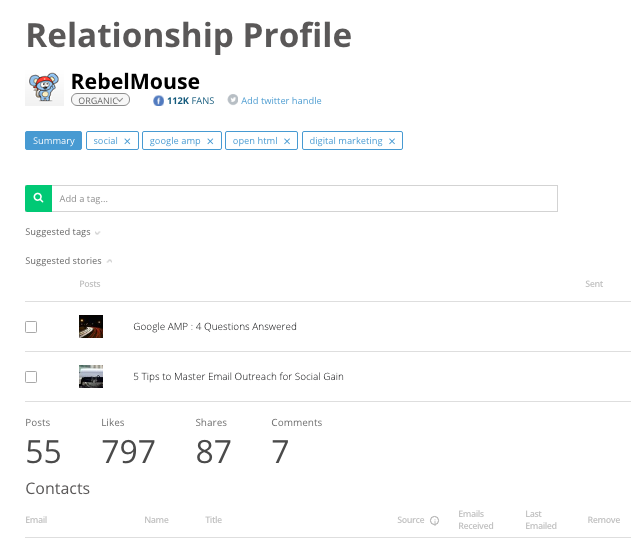Click the Facebook fans icon

(158, 101)
